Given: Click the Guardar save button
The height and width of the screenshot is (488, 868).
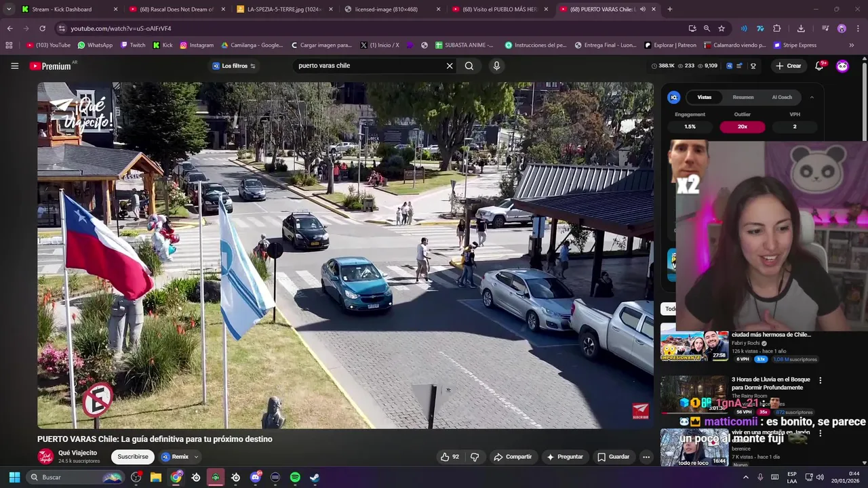Looking at the screenshot, I should 613,457.
